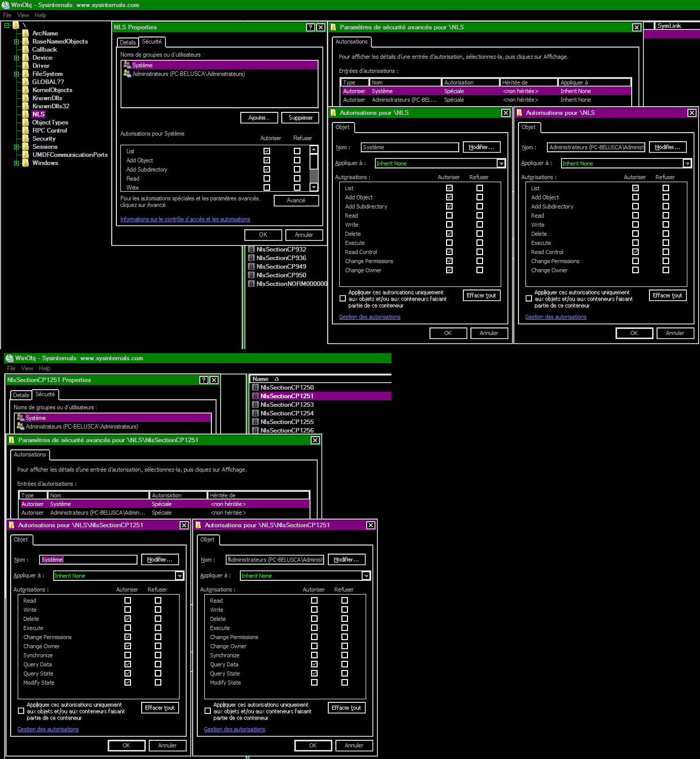Click the Système user icon in NLS Properties

(127, 65)
